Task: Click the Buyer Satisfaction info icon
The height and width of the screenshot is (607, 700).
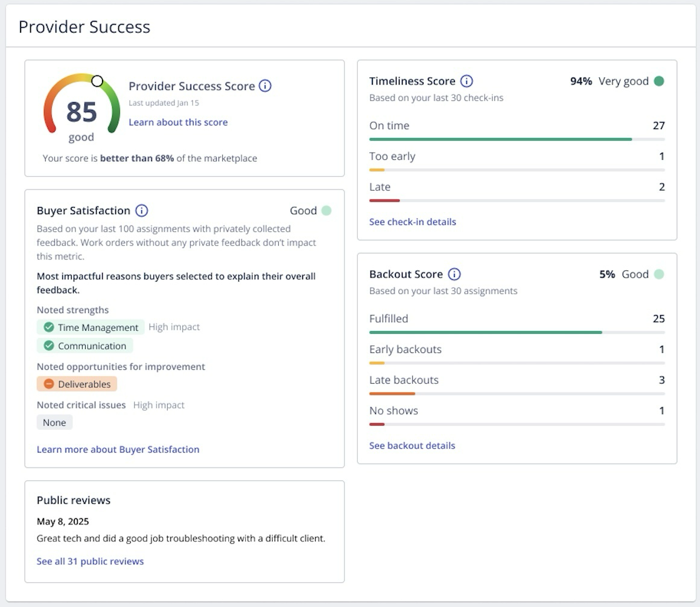Action: point(141,211)
